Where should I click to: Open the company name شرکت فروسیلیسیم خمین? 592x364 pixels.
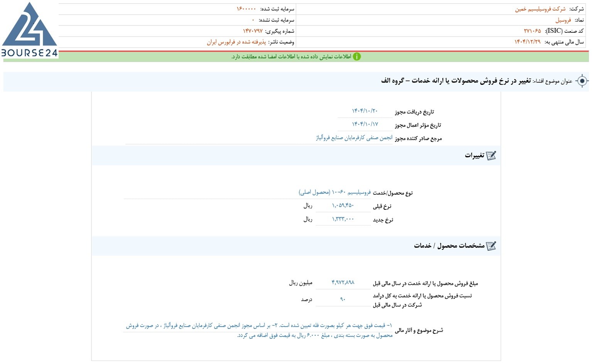point(540,9)
